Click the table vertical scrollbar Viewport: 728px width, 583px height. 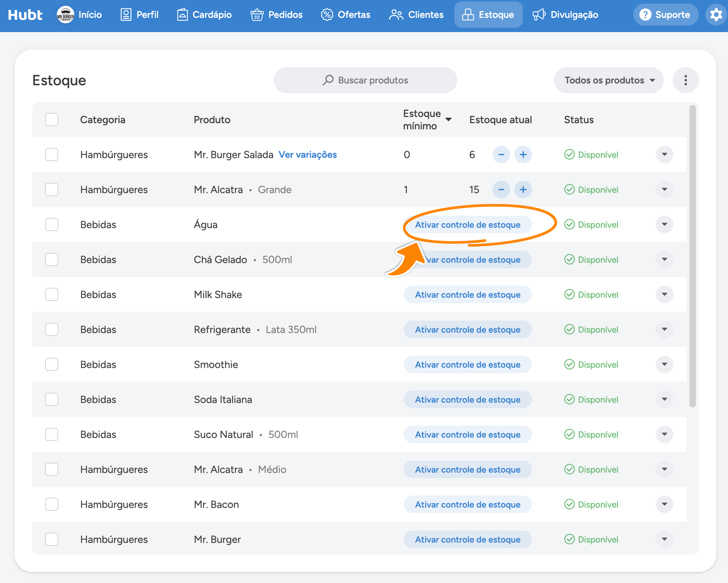point(692,256)
